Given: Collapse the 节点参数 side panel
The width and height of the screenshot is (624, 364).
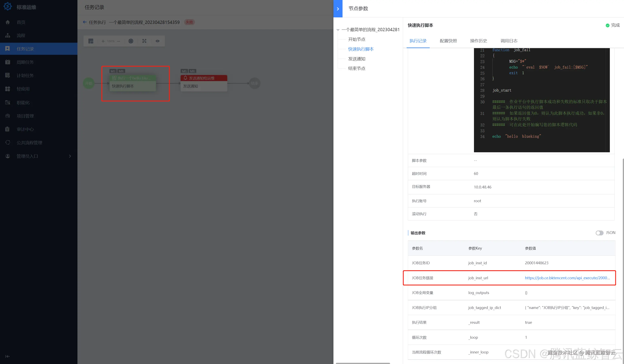Looking at the screenshot, I should pos(338,9).
